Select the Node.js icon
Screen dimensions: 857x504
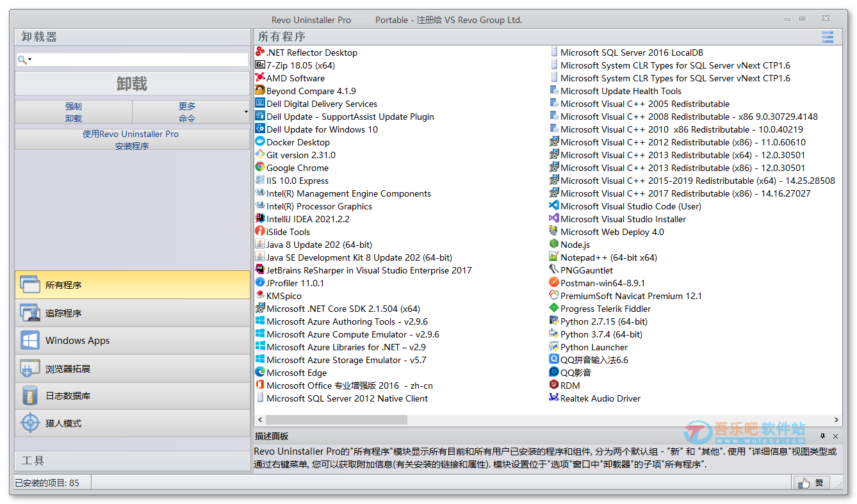pyautogui.click(x=554, y=245)
